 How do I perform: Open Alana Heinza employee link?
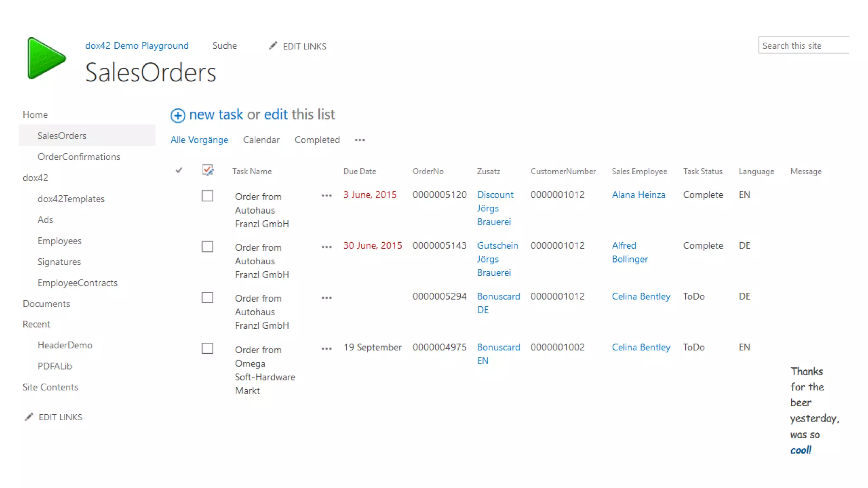(638, 194)
